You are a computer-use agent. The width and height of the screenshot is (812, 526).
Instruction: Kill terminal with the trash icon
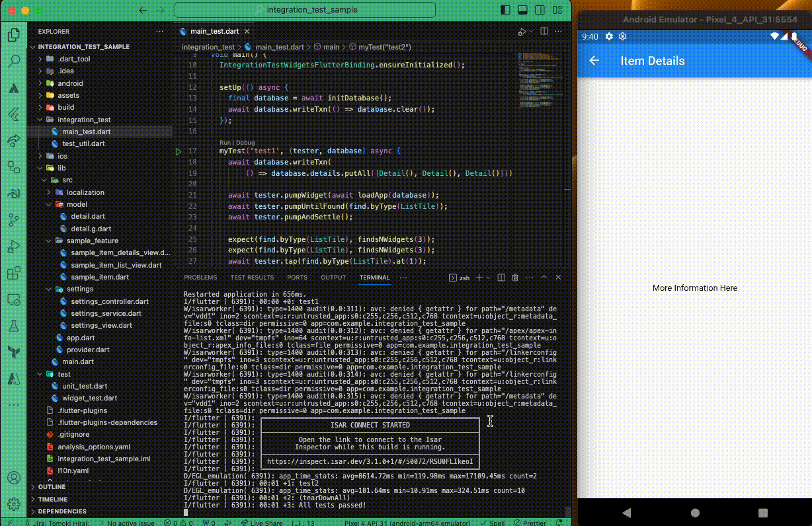coord(515,278)
